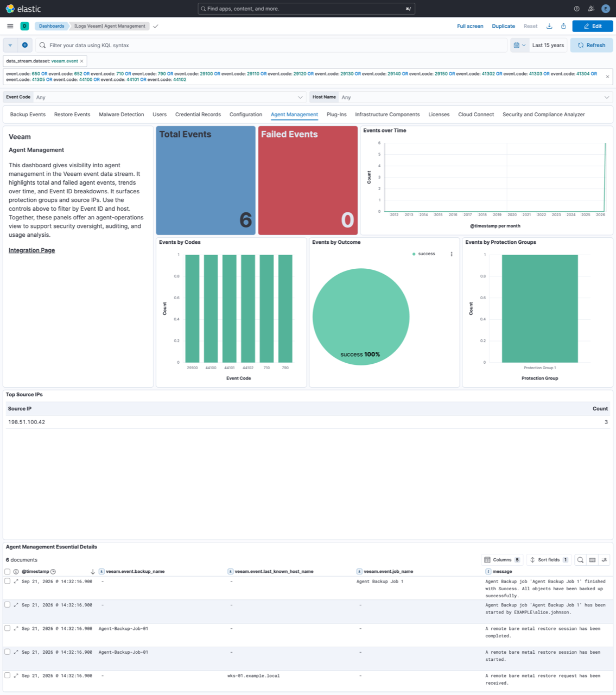Click the Columns grid icon button

502,560
